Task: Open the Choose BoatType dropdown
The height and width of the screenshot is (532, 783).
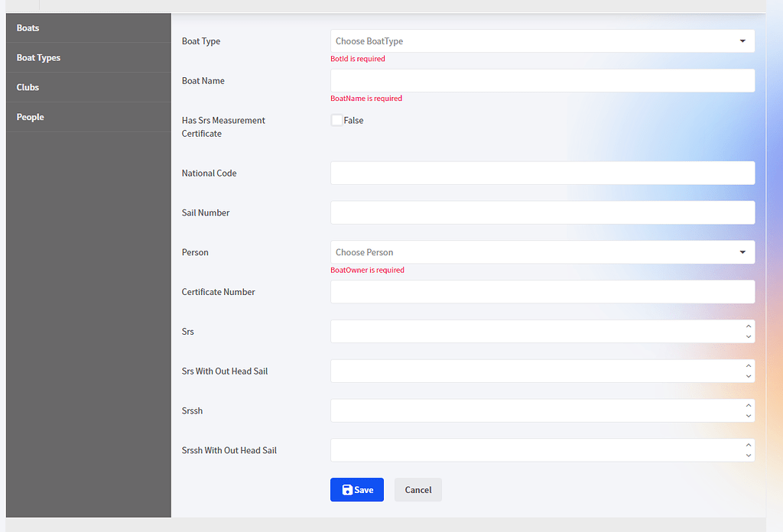Action: 535,41
